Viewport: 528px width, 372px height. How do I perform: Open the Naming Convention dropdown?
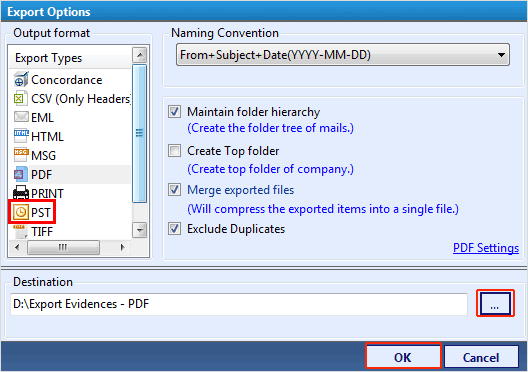(x=343, y=55)
